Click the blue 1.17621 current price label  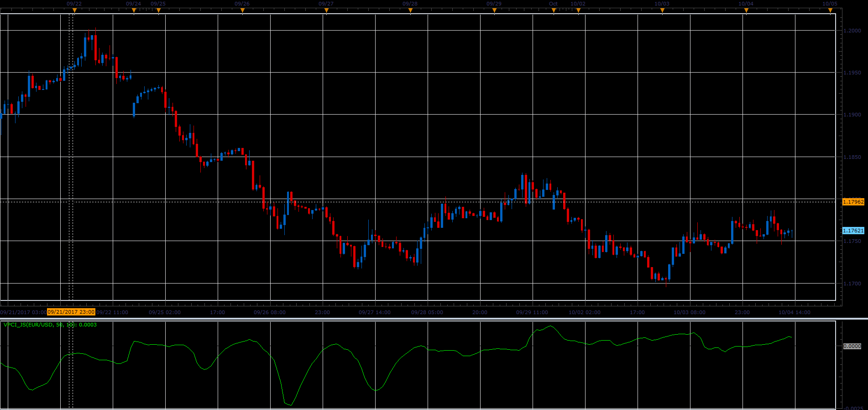point(853,231)
